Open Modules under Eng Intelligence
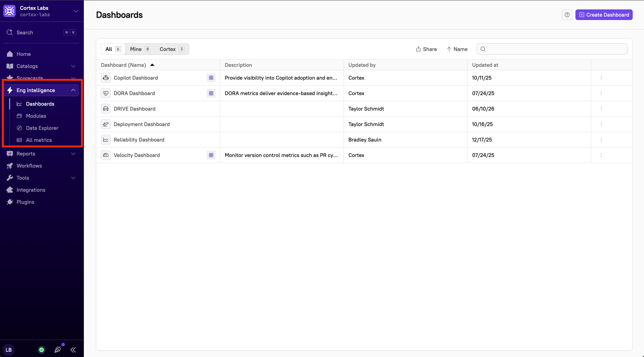 coord(36,116)
